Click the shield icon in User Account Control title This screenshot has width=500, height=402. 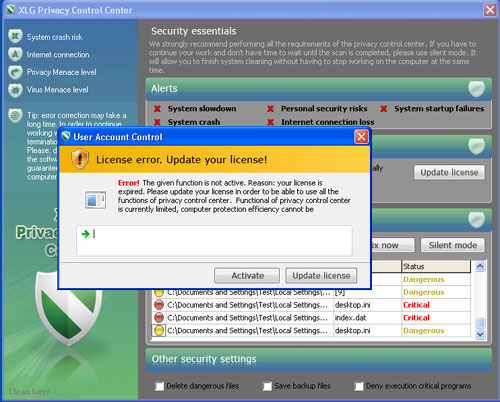66,136
